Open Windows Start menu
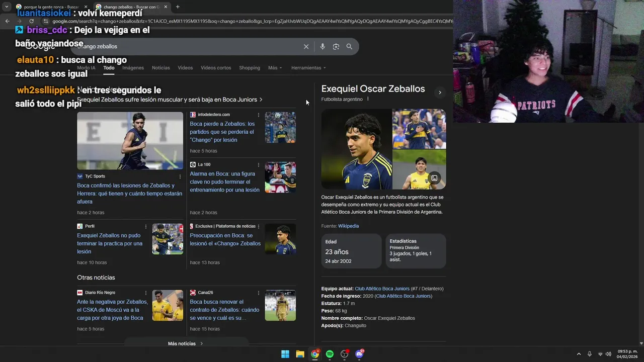644x362 pixels. (285, 354)
